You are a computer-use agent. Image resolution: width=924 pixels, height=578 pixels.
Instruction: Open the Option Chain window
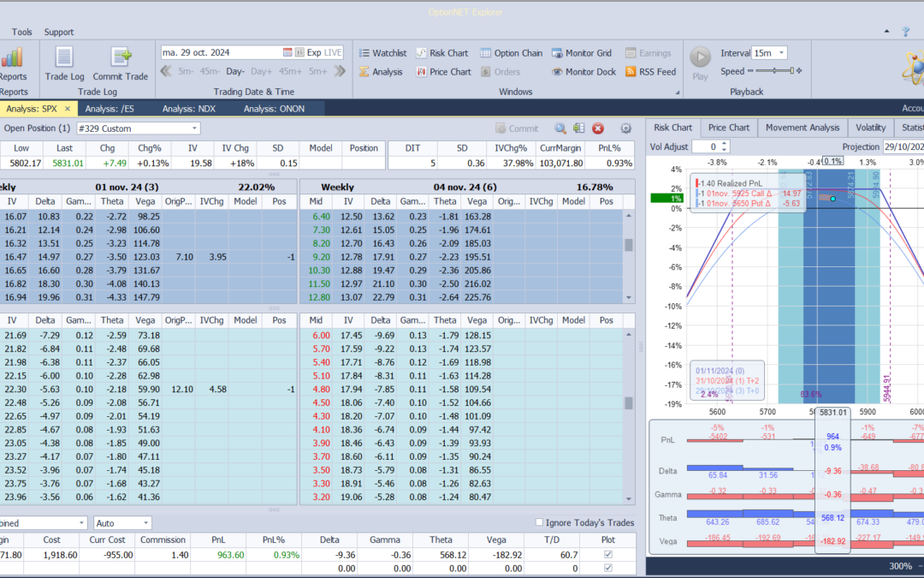tap(511, 53)
